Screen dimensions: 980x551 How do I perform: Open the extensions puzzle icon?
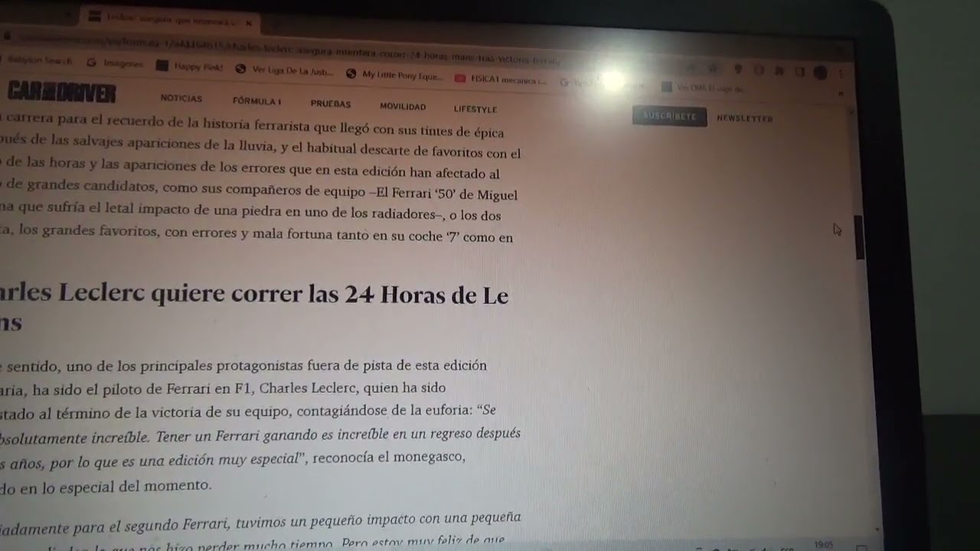pyautogui.click(x=779, y=70)
